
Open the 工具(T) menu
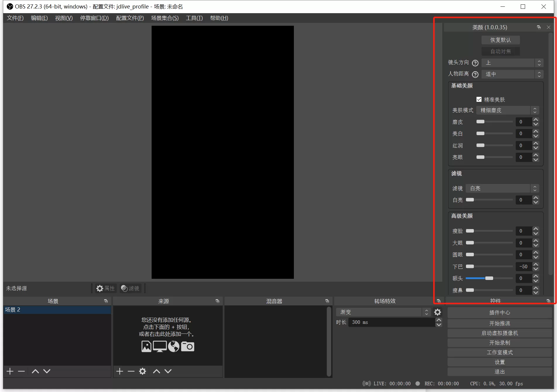click(194, 18)
